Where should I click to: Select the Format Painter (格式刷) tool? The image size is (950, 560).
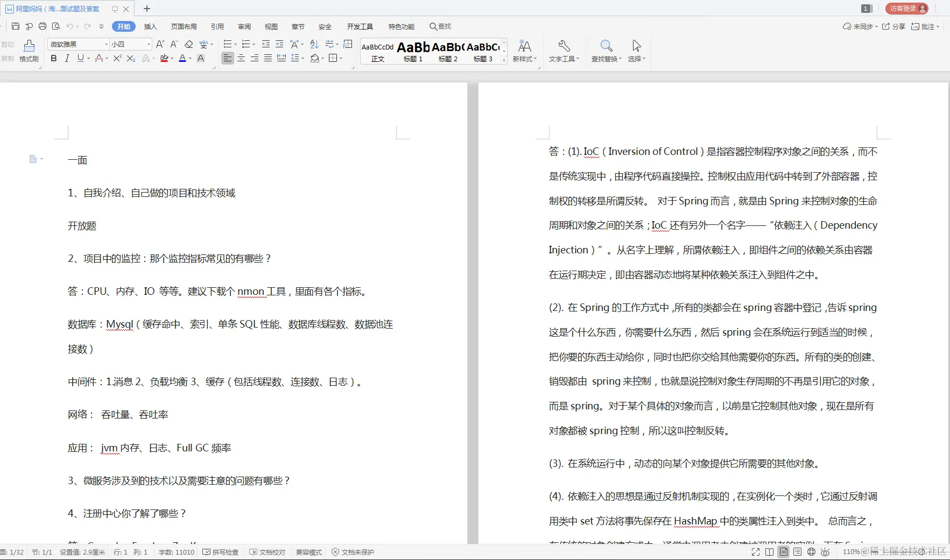pos(29,51)
